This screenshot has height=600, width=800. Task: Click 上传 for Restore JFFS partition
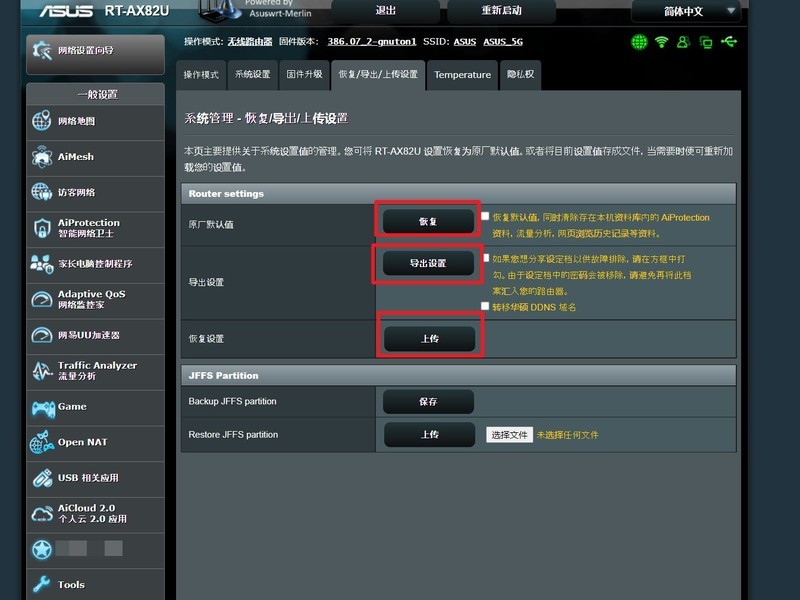(430, 435)
